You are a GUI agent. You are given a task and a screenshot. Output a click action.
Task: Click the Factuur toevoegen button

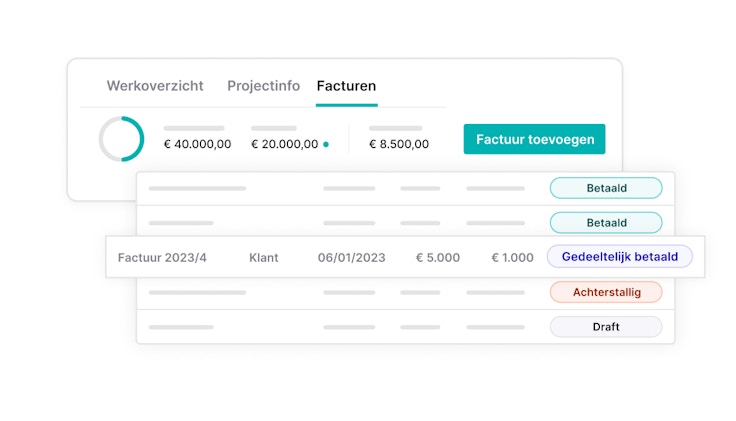[534, 139]
